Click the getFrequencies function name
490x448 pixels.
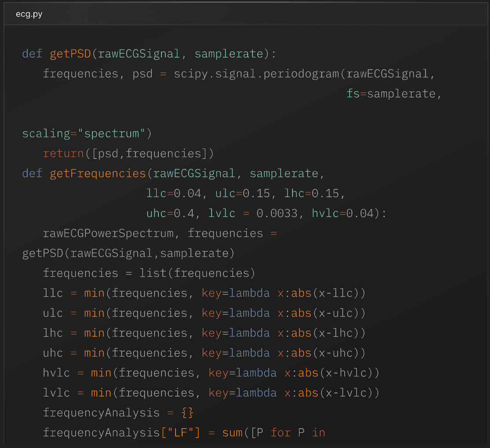tap(97, 173)
